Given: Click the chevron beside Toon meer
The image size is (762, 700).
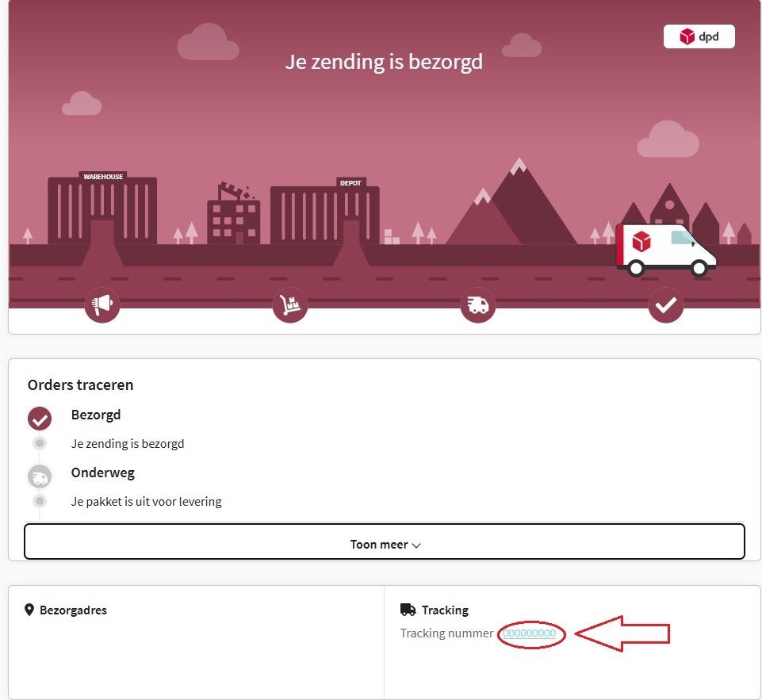Looking at the screenshot, I should pos(417,545).
